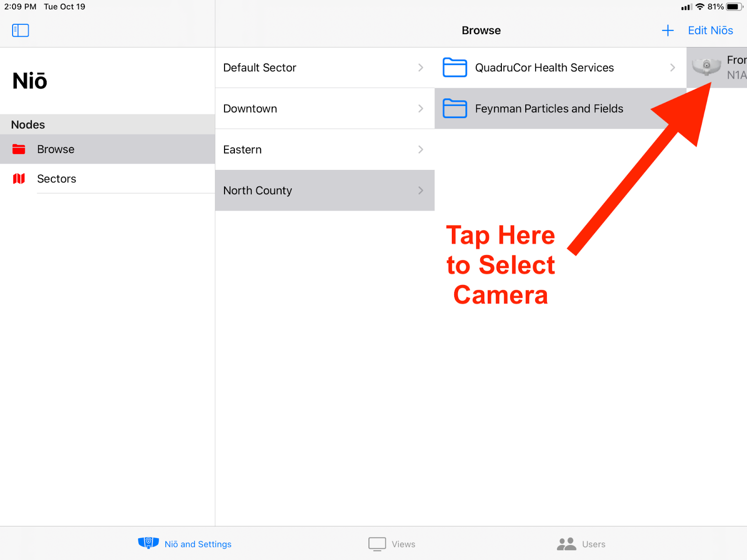Open Sectors in the sidebar
The width and height of the screenshot is (747, 560).
(x=56, y=179)
